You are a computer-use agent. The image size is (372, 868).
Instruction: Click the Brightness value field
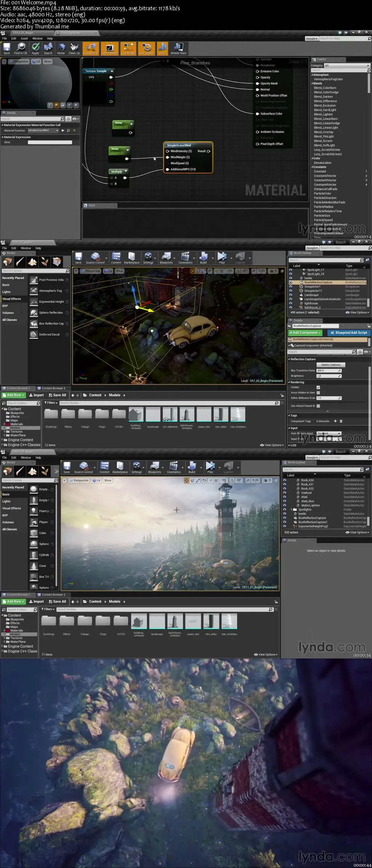pos(329,376)
